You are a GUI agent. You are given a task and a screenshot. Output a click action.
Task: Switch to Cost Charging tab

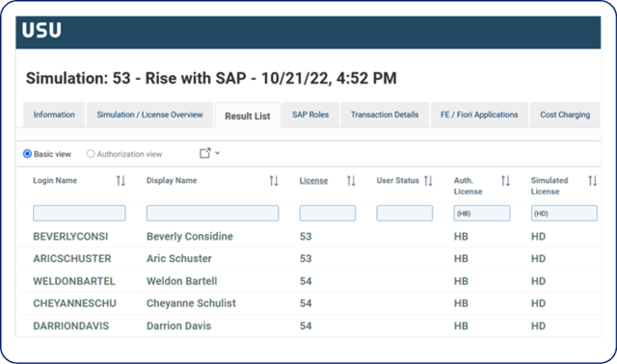tap(565, 115)
